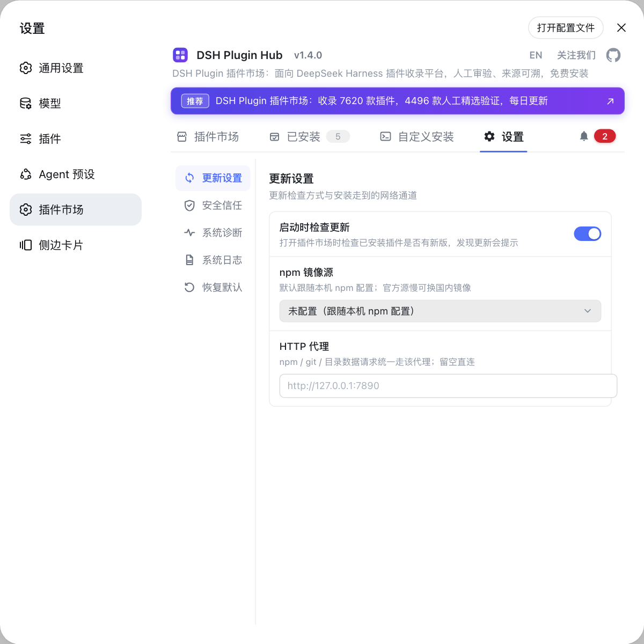Screen dimensions: 644x644
Task: Switch to the 已安装 tab
Action: (309, 137)
